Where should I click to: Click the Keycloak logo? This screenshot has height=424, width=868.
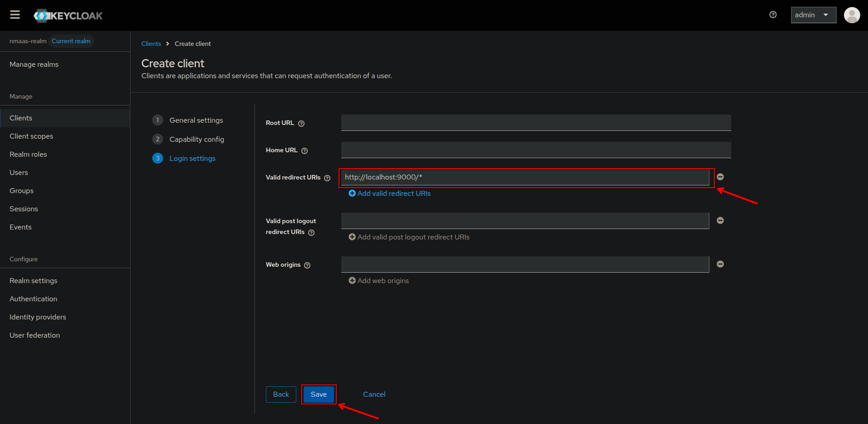tap(68, 16)
